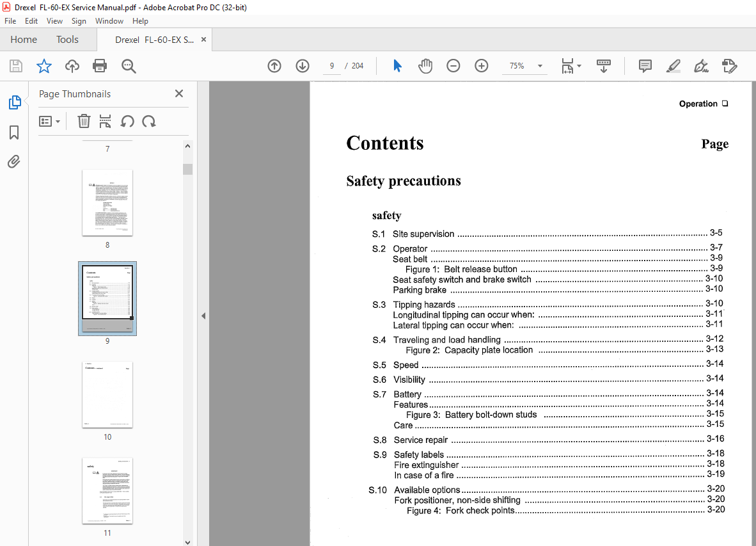
Task: Select page 9 thumbnail
Action: tap(107, 298)
